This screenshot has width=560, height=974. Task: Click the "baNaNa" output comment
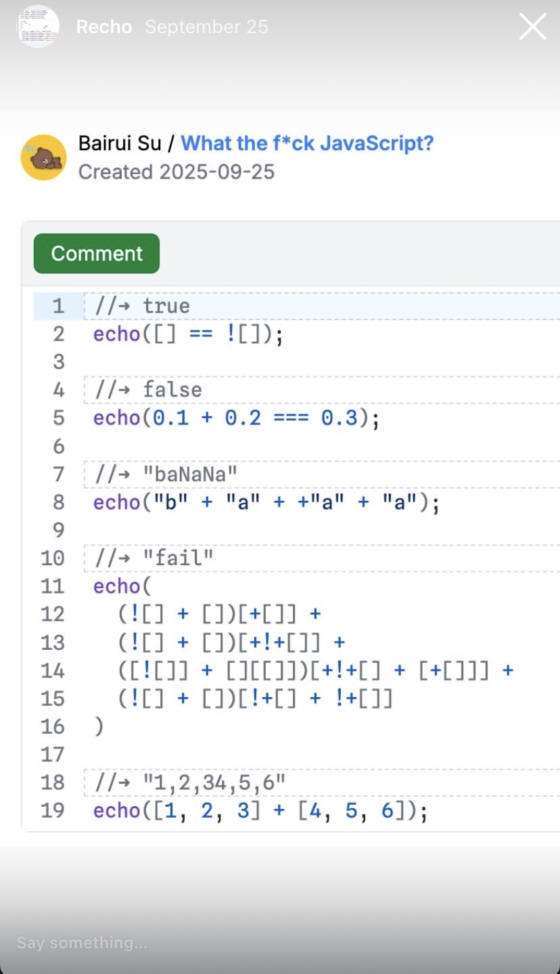[x=166, y=474]
